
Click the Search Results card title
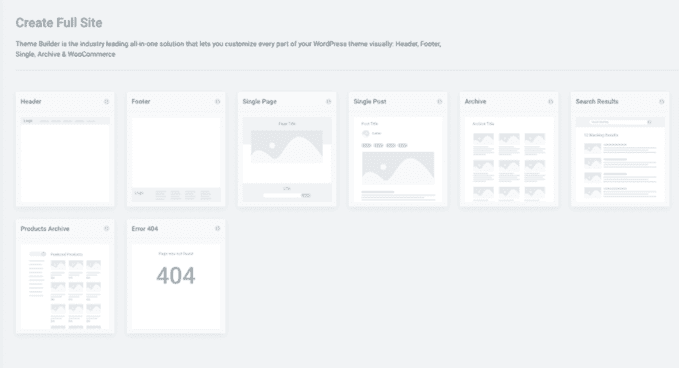pos(597,102)
